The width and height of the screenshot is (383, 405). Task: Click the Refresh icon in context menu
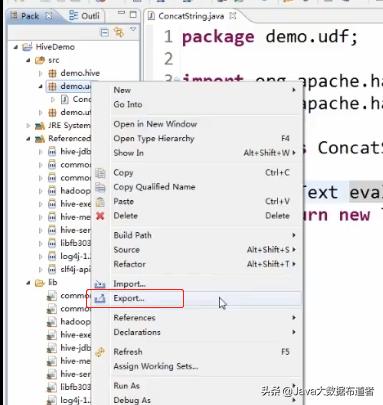click(100, 352)
